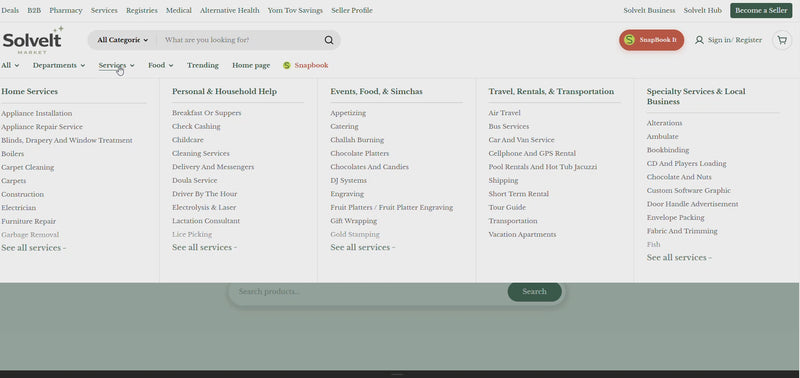Viewport: 800px width, 378px height.
Task: Open Deals in the top bar
Action: 10,10
